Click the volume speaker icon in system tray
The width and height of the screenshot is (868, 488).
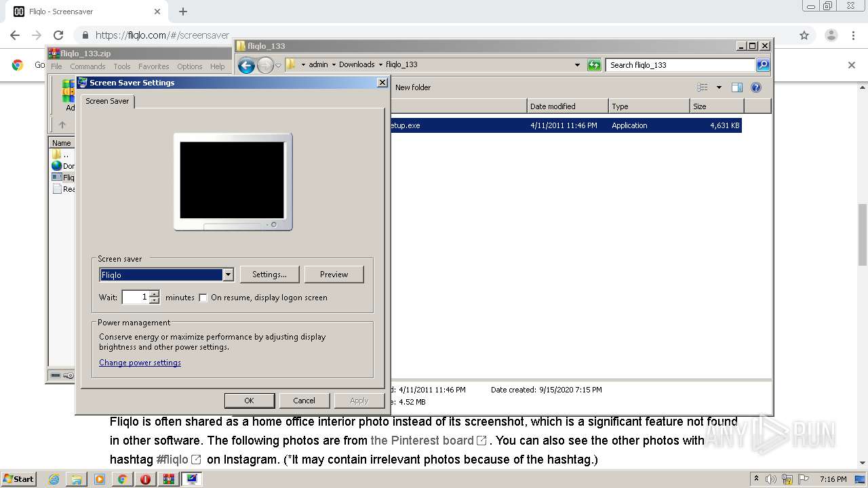tap(770, 479)
